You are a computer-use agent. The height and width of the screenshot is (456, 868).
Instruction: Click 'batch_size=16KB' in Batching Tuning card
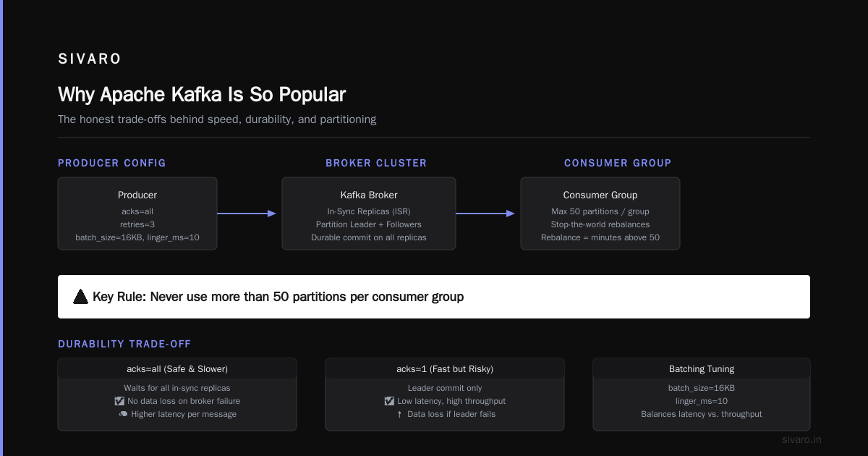[x=702, y=388]
